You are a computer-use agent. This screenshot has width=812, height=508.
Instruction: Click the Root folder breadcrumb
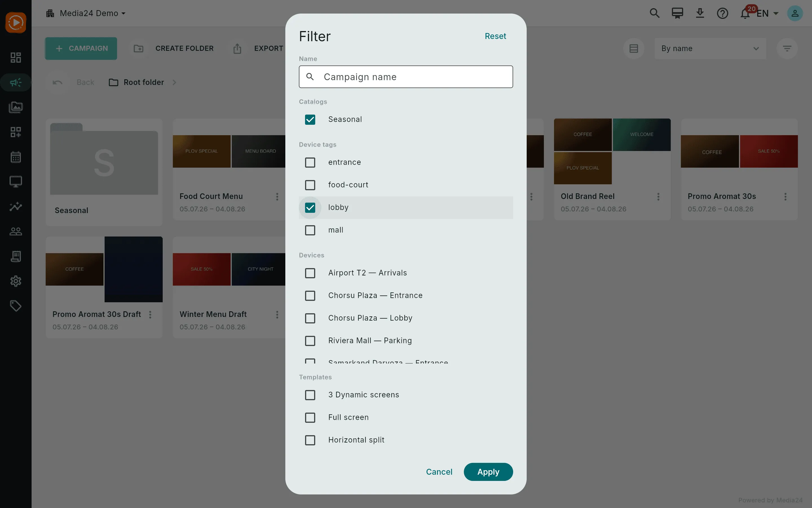click(136, 82)
